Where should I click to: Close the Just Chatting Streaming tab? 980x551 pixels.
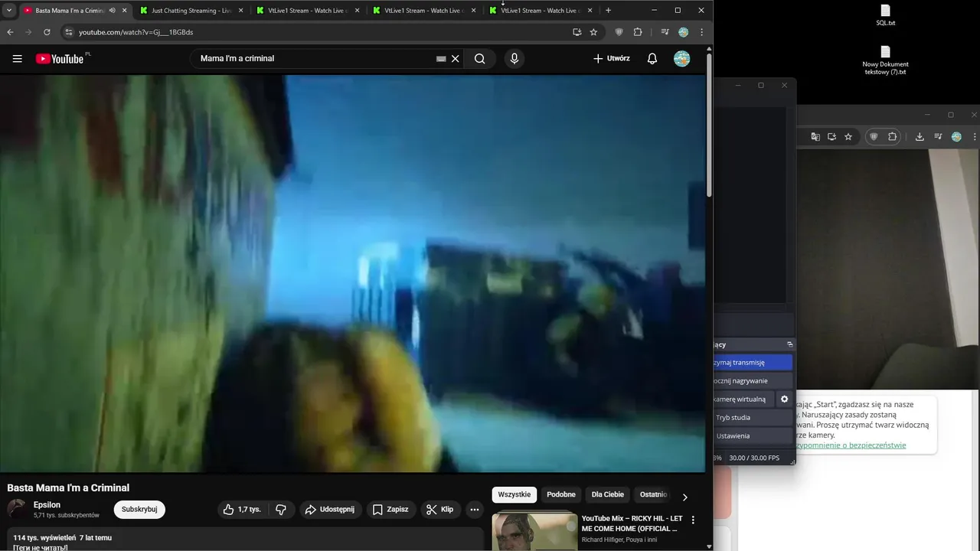click(x=240, y=11)
